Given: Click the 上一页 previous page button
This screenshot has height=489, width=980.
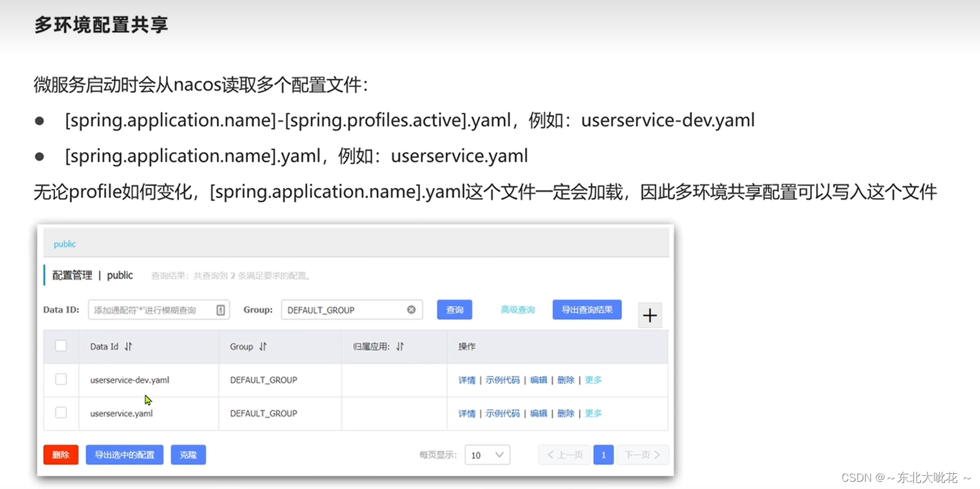Looking at the screenshot, I should (x=565, y=455).
